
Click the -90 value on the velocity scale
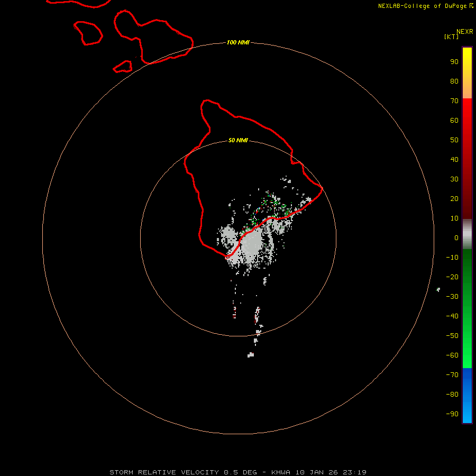[x=452, y=414]
